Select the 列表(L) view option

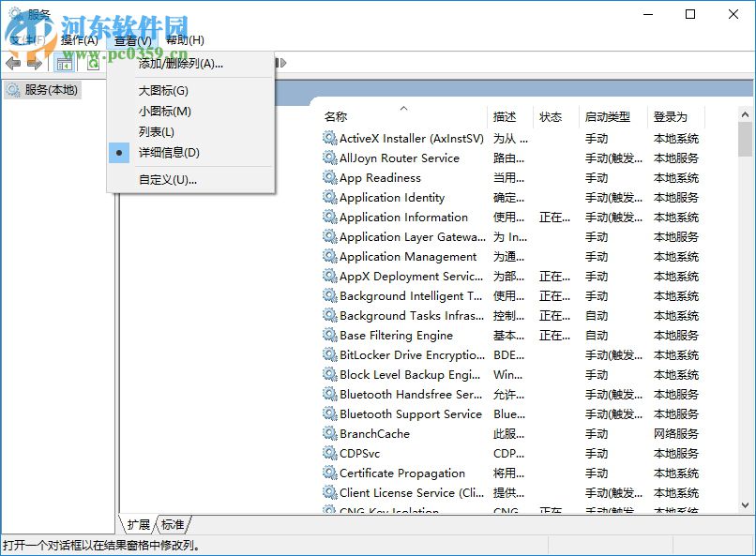pyautogui.click(x=158, y=132)
